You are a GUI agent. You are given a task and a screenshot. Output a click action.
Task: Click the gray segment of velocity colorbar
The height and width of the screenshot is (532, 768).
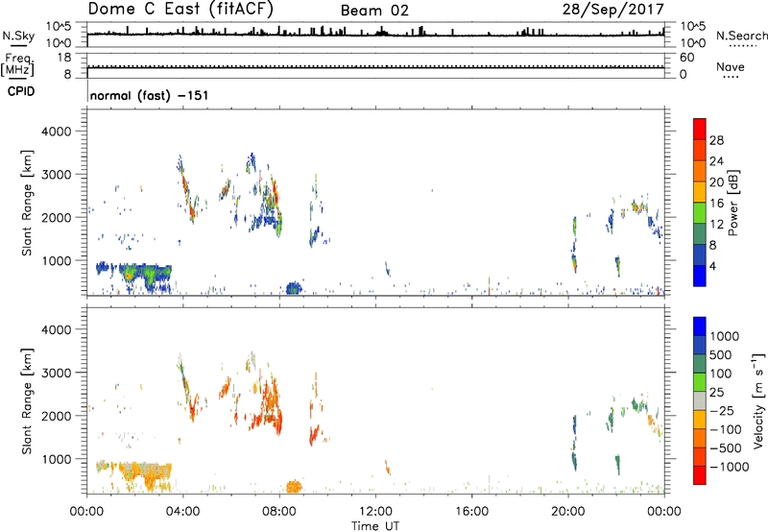click(700, 401)
